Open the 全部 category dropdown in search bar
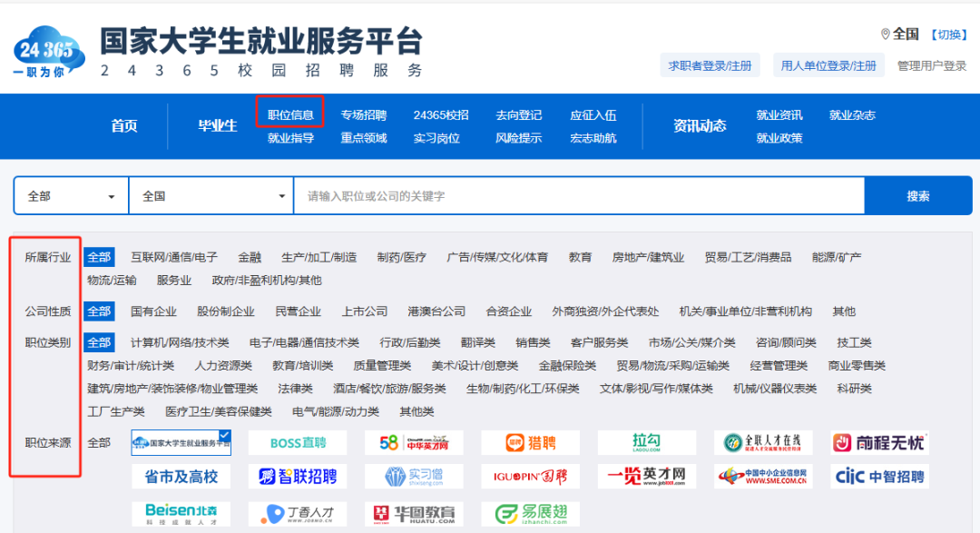 [x=71, y=196]
